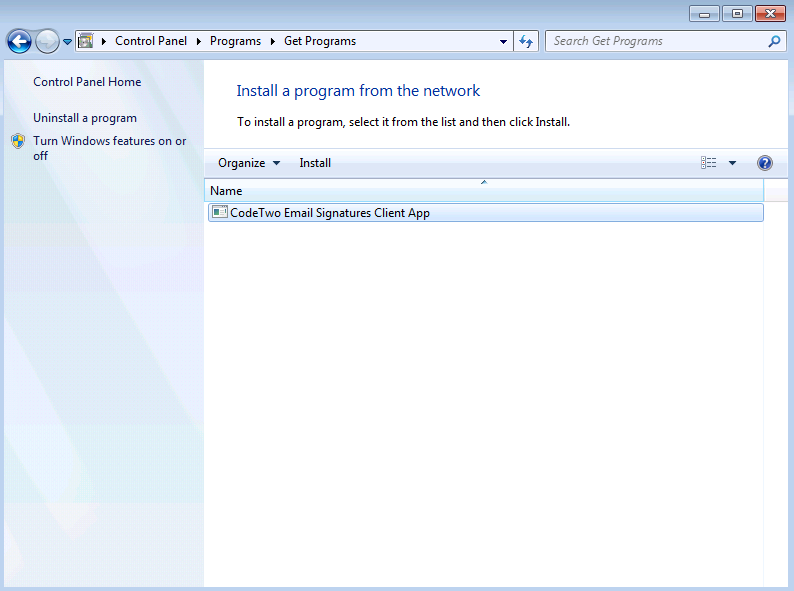
Task: Click the shield icon beside Windows features
Action: (18, 141)
